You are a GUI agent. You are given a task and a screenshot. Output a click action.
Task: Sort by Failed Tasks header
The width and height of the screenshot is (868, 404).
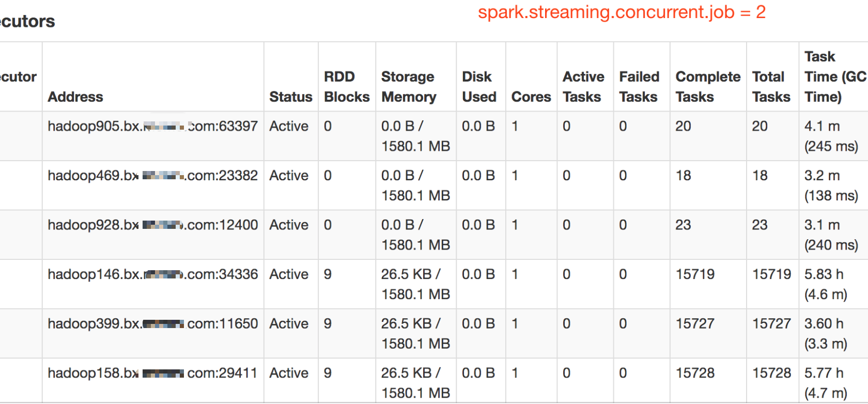(639, 86)
